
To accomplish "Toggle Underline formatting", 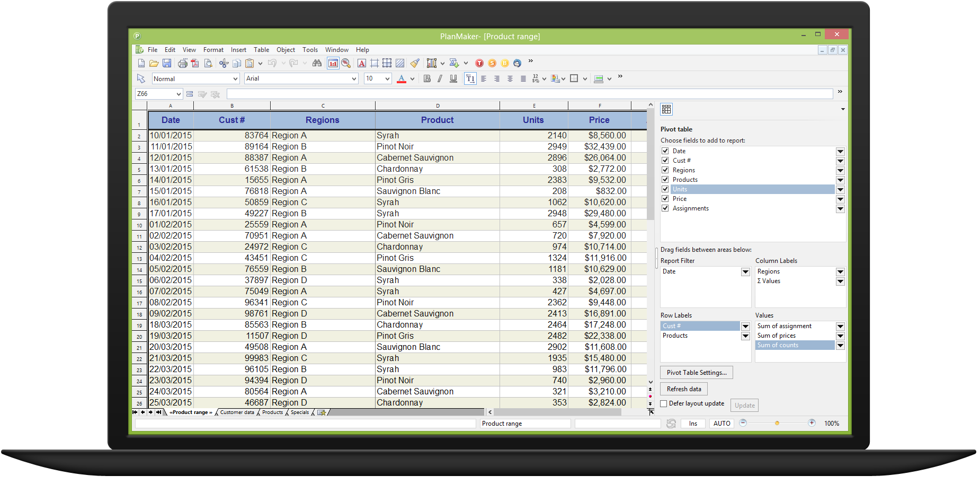I will click(x=453, y=78).
